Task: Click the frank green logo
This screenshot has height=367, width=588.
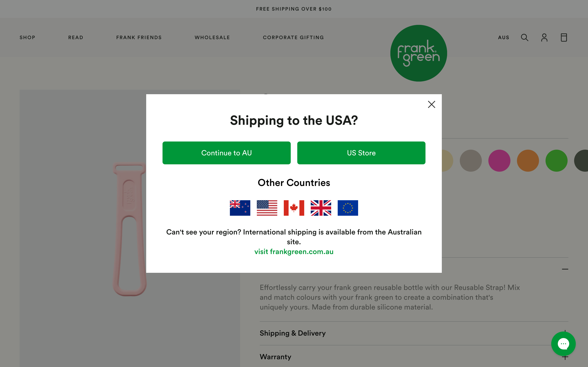Action: [x=418, y=53]
